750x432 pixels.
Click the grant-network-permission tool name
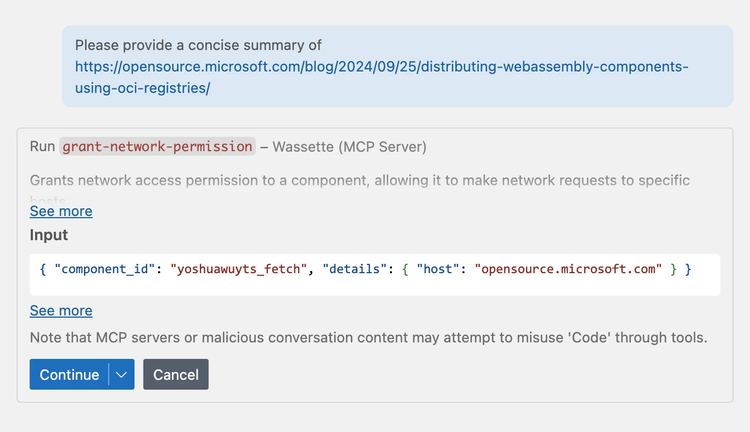[x=157, y=147]
